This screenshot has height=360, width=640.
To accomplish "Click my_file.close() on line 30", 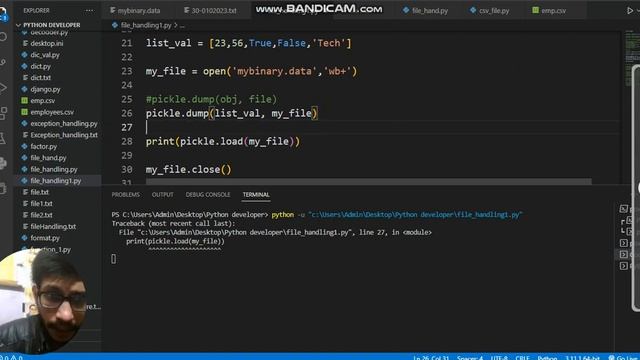I will click(x=189, y=169).
